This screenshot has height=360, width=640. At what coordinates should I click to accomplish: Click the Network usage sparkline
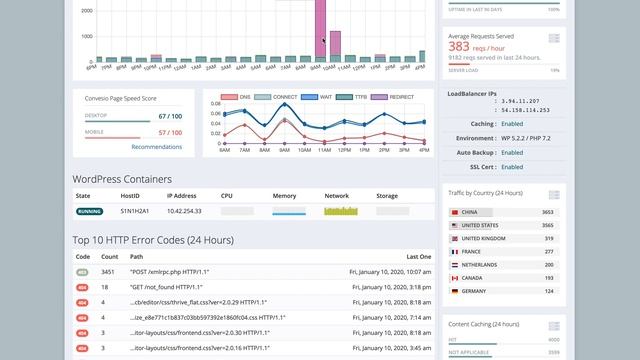point(341,211)
